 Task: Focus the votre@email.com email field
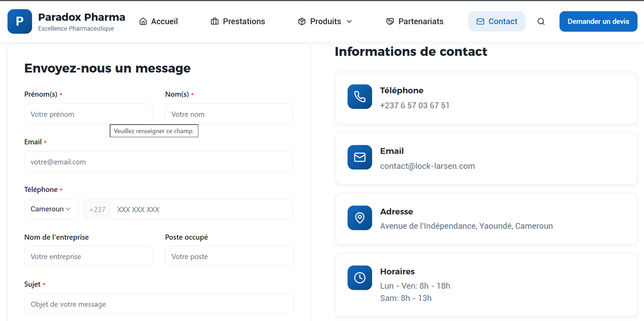click(159, 162)
